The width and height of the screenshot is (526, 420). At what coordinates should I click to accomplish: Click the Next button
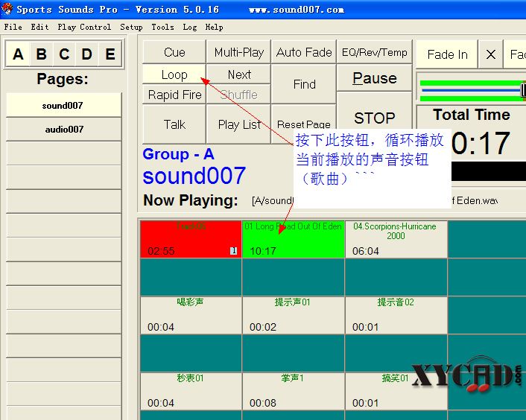(x=239, y=74)
